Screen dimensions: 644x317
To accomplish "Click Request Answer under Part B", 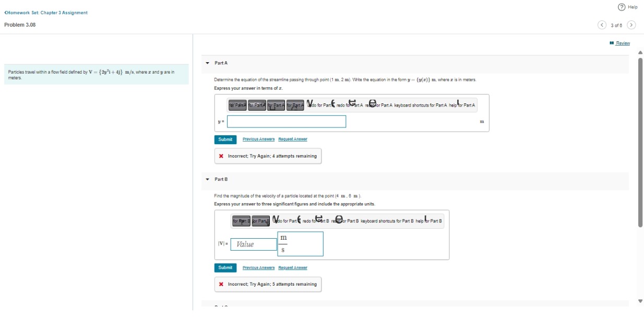I will point(293,267).
